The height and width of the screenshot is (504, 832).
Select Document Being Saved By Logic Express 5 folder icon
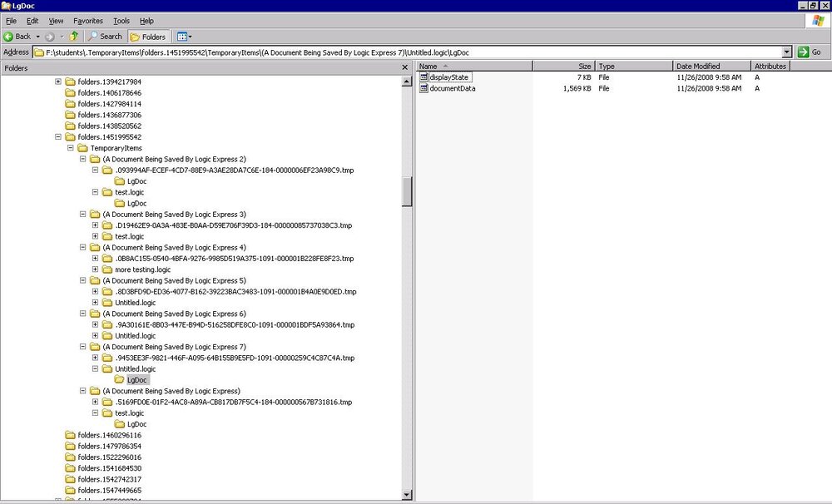pyautogui.click(x=95, y=280)
